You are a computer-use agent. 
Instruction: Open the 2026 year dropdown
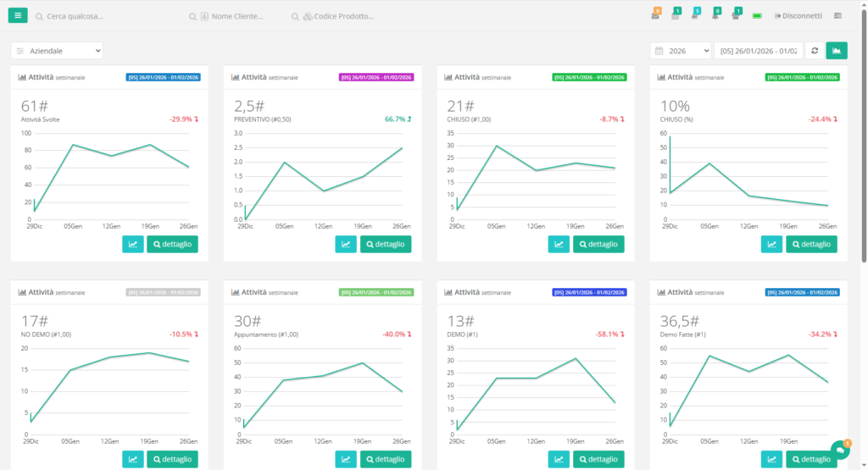pos(682,51)
